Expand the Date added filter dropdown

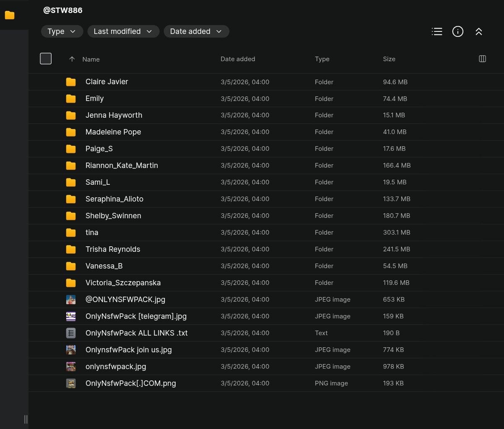pyautogui.click(x=196, y=31)
